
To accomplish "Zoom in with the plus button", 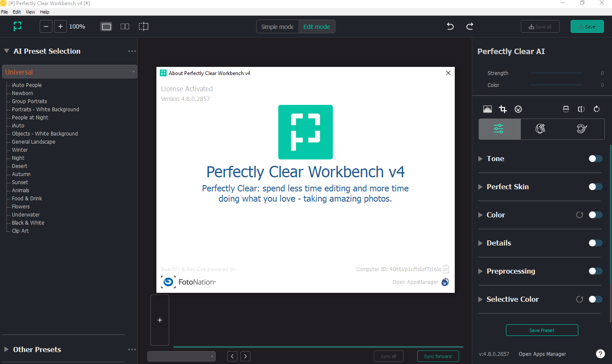I will coord(61,26).
